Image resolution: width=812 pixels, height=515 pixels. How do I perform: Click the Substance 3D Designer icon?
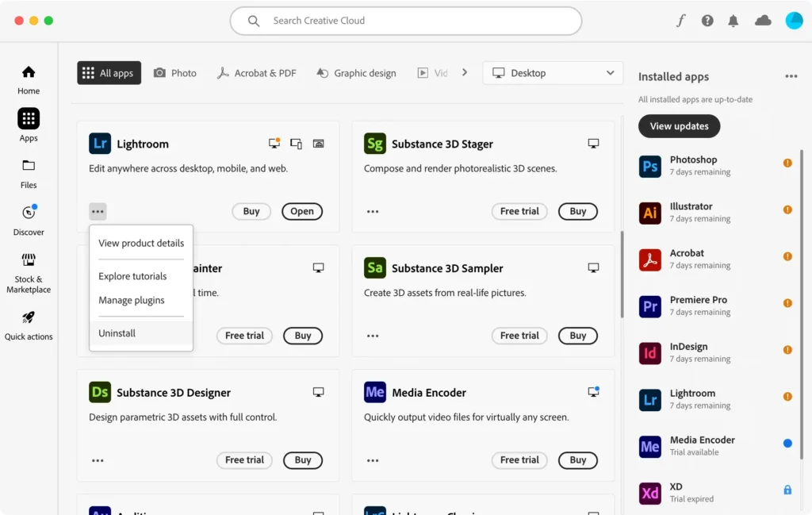coord(100,392)
